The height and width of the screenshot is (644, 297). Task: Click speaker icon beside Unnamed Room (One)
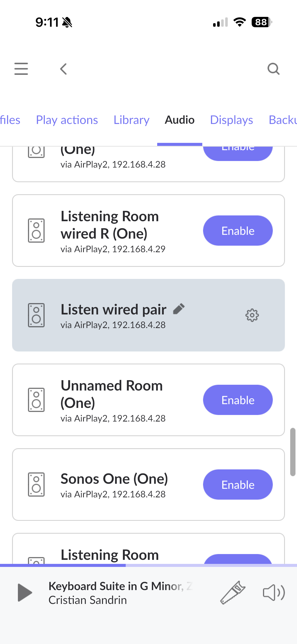point(36,400)
